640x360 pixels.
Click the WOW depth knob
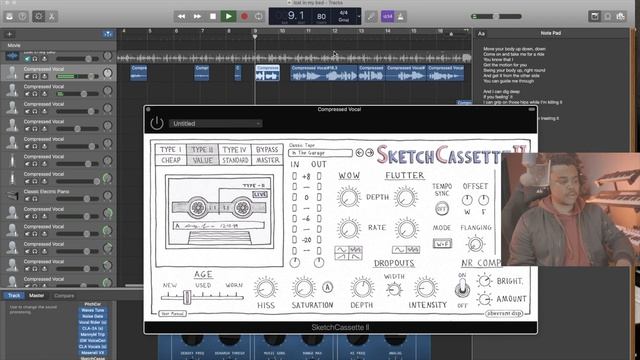(x=348, y=197)
